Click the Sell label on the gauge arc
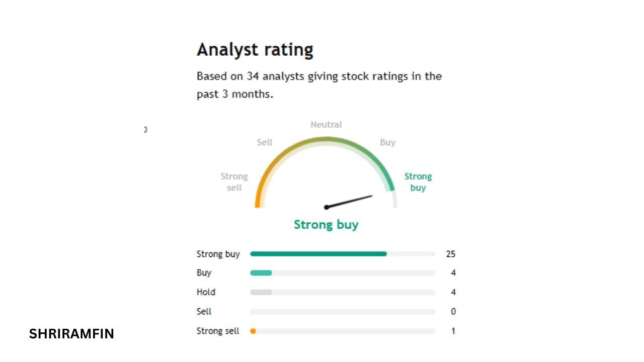Image resolution: width=644 pixels, height=362 pixels. coord(264,142)
